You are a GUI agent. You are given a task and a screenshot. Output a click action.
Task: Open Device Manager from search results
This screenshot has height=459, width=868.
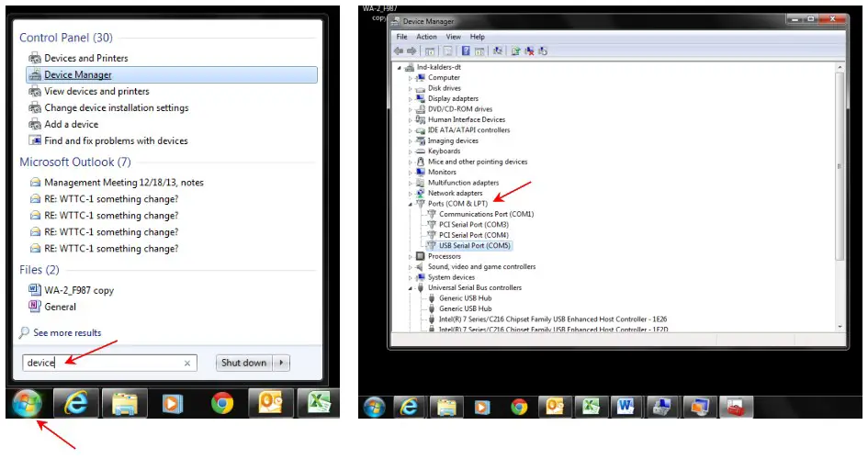tap(172, 74)
